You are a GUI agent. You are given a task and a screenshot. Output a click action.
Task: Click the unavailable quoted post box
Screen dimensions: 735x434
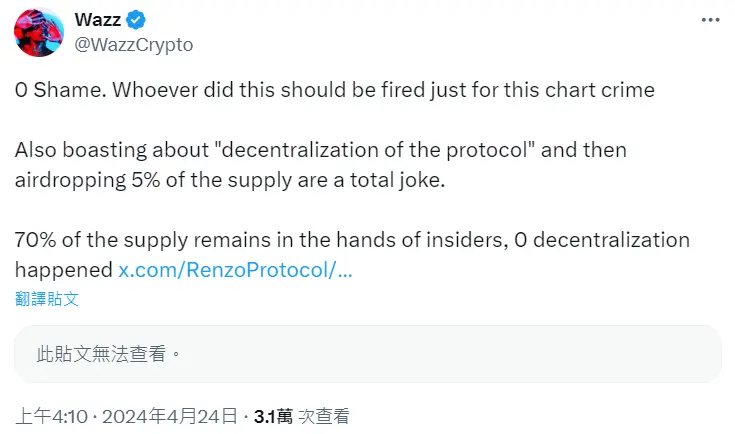pos(367,353)
